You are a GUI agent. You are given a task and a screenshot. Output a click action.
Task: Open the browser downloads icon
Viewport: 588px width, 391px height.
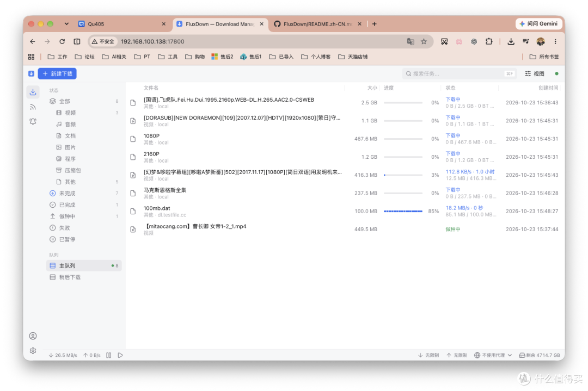coord(511,41)
